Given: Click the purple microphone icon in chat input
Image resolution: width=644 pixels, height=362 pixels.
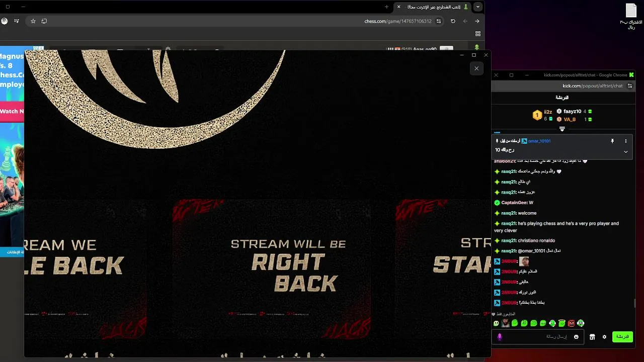Looking at the screenshot, I should click(x=500, y=337).
